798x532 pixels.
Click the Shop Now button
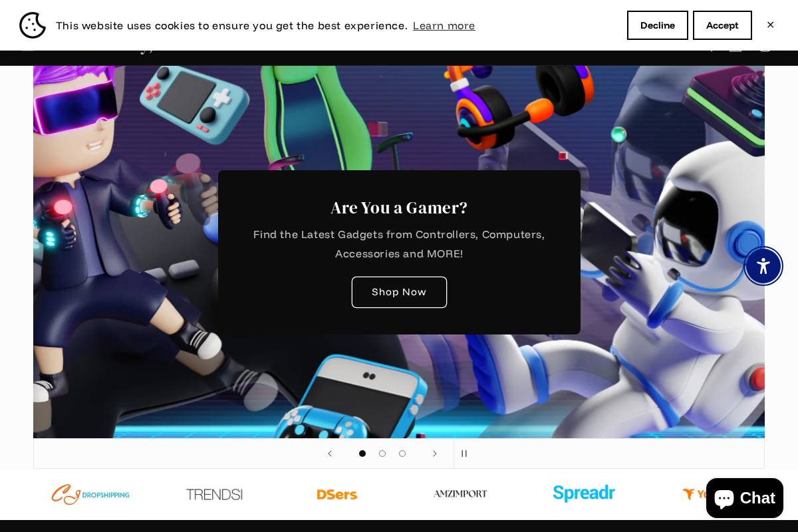tap(399, 292)
